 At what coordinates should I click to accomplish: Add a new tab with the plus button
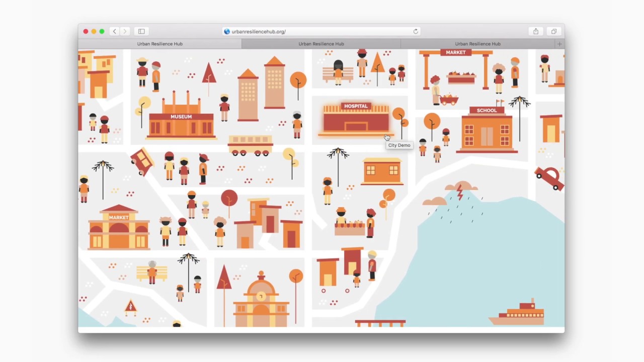pyautogui.click(x=559, y=44)
